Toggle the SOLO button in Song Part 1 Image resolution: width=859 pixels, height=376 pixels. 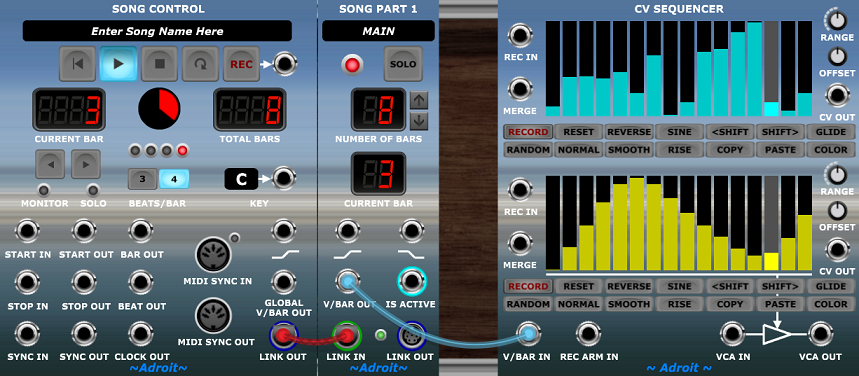coord(402,64)
